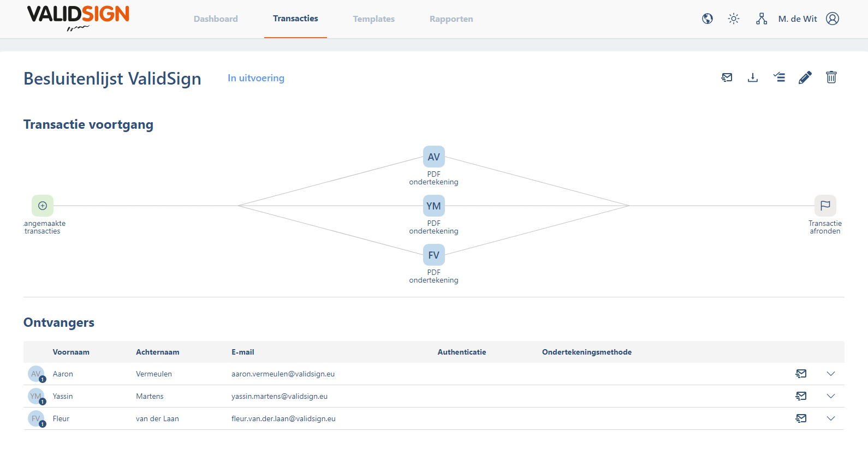868x449 pixels.
Task: Resend email to Aaron Vermeulen
Action: pyautogui.click(x=801, y=374)
